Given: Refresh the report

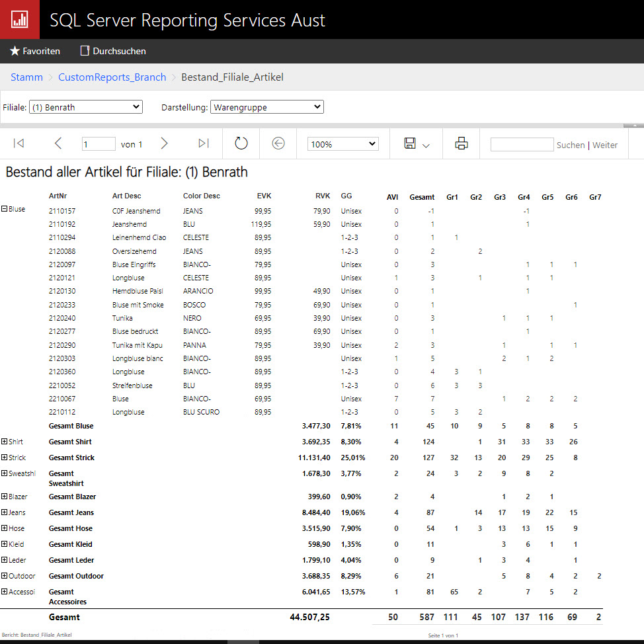Looking at the screenshot, I should point(241,143).
